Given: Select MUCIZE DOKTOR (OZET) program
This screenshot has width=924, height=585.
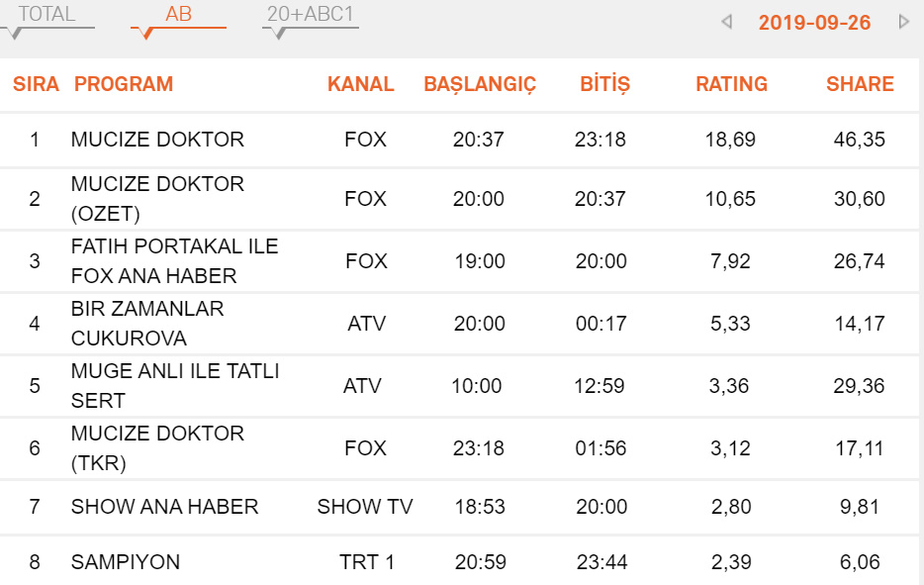Looking at the screenshot, I should (x=157, y=199).
